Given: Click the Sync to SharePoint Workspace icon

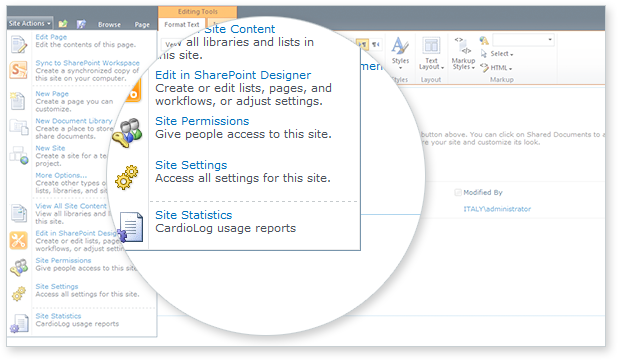Looking at the screenshot, I should (19, 70).
